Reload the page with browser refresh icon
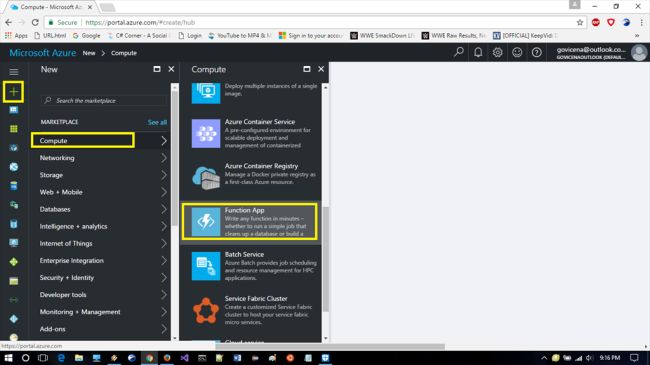Viewport: 650px width, 365px height. (x=35, y=22)
